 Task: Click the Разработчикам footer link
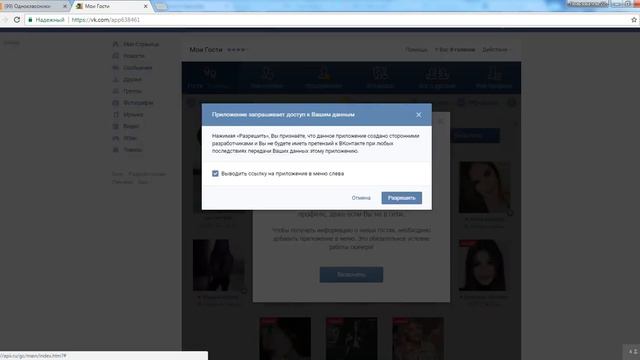point(147,174)
